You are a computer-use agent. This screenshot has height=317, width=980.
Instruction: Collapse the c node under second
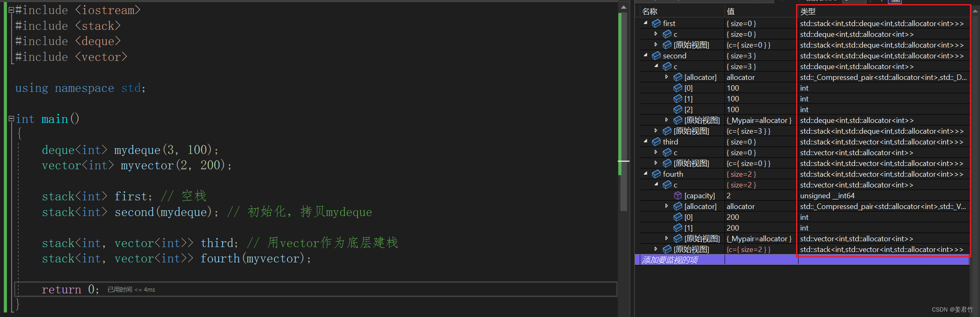click(x=656, y=66)
